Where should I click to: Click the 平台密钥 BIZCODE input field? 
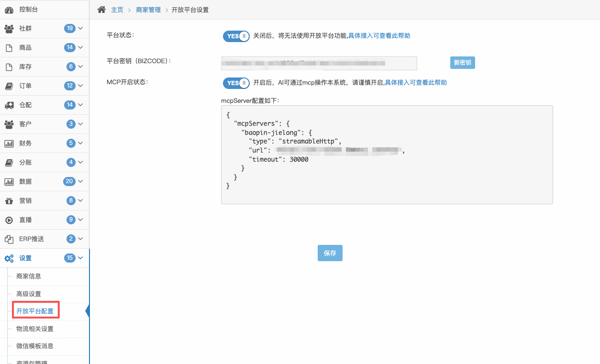[x=319, y=63]
